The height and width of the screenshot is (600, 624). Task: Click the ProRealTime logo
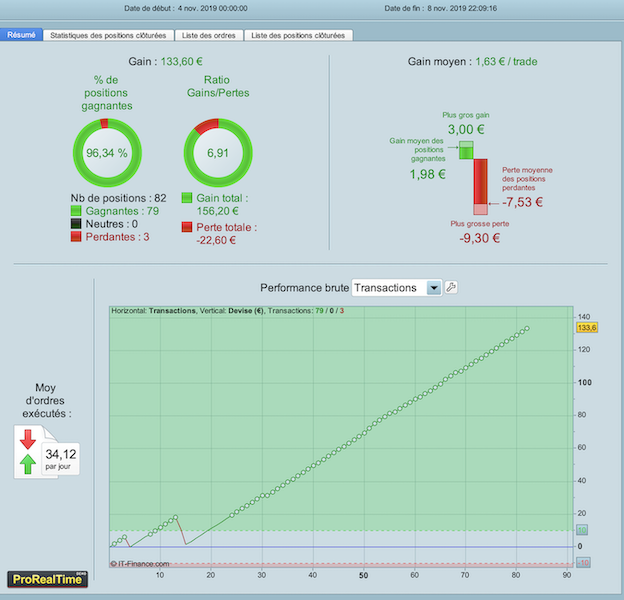pos(47,579)
